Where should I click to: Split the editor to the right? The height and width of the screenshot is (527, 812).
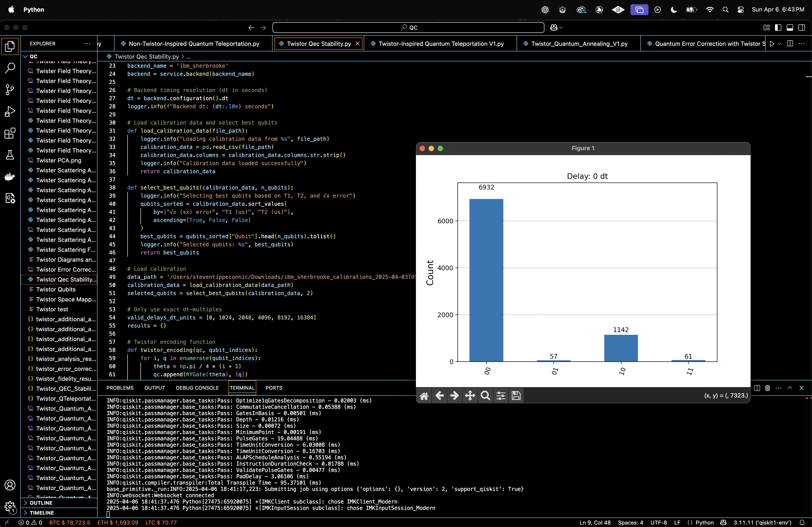click(790, 44)
